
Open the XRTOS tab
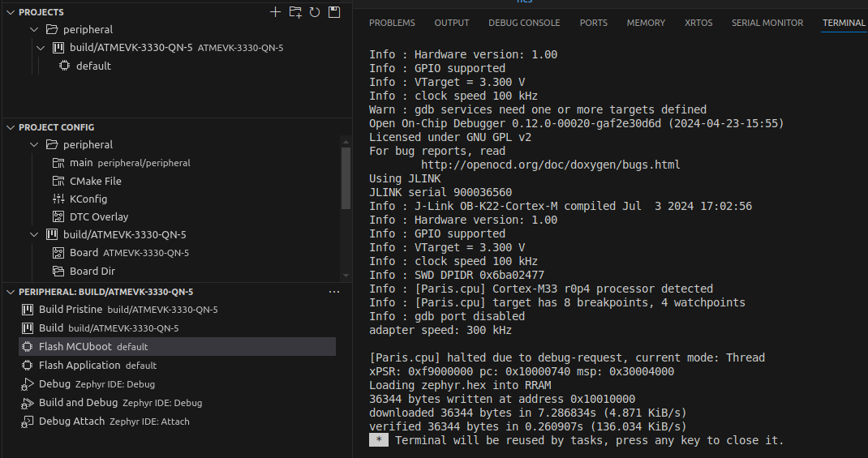pos(698,23)
